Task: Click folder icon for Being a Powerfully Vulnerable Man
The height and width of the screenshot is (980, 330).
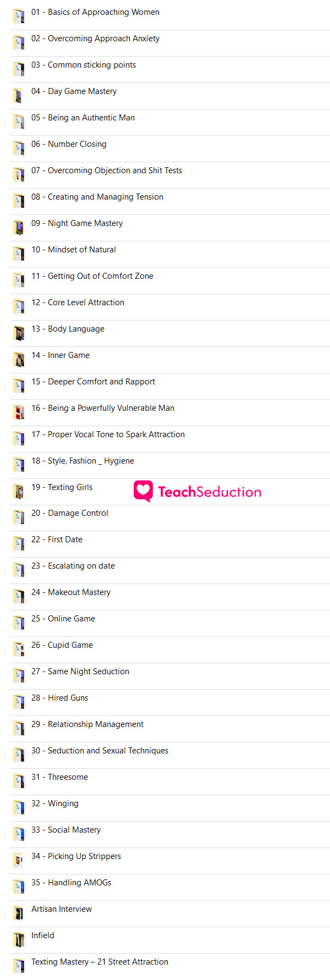Action: (19, 412)
